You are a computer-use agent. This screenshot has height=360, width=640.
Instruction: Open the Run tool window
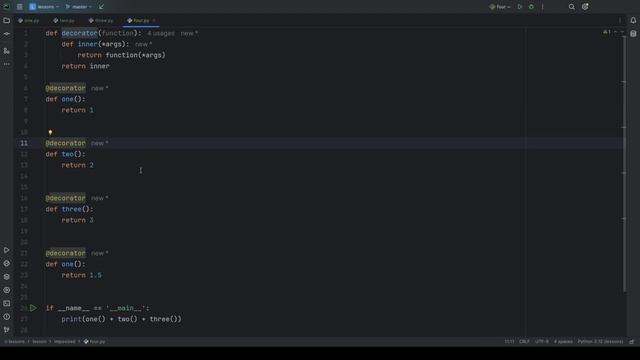[7, 250]
